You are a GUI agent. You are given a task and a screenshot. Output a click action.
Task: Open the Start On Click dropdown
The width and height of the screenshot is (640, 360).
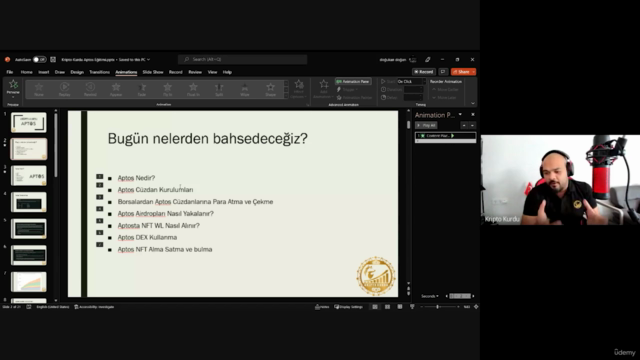411,82
